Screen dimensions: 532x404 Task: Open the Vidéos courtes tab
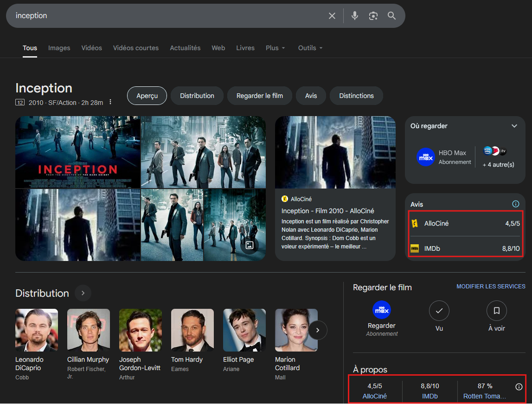coord(136,48)
